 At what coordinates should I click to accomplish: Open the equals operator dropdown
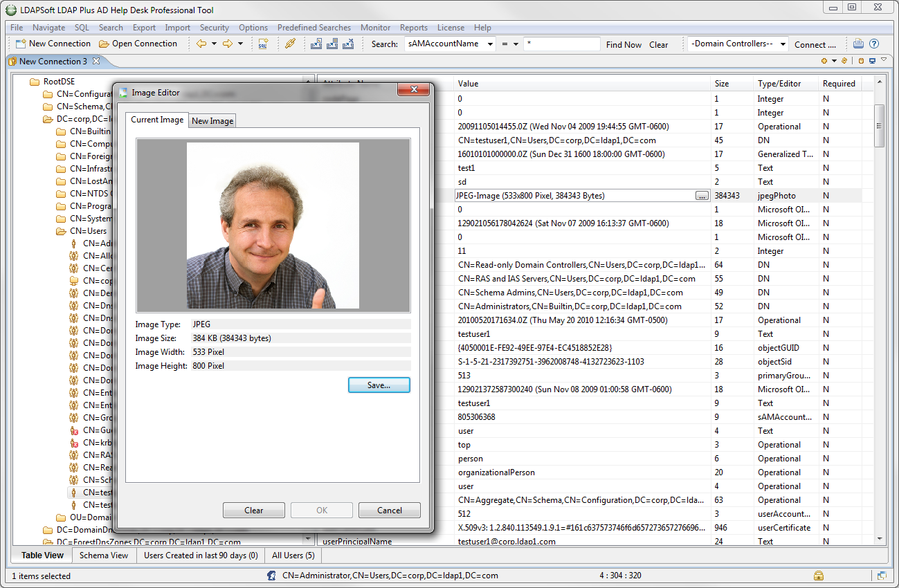(509, 44)
